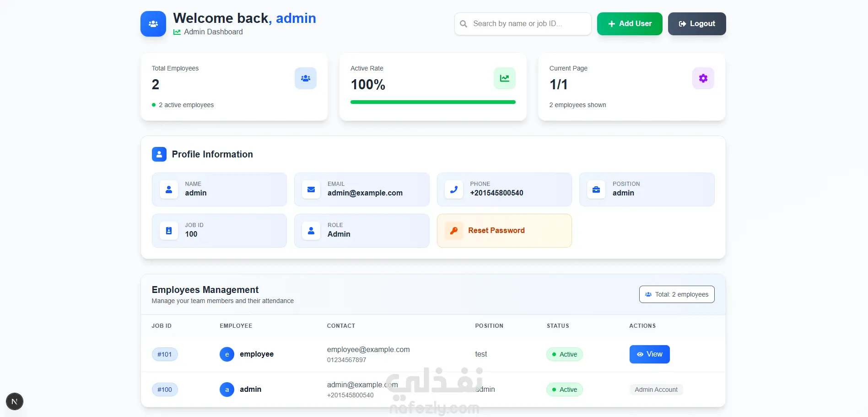Click the #100 job ID badge
Viewport: 868px width, 417px height.
pos(165,390)
